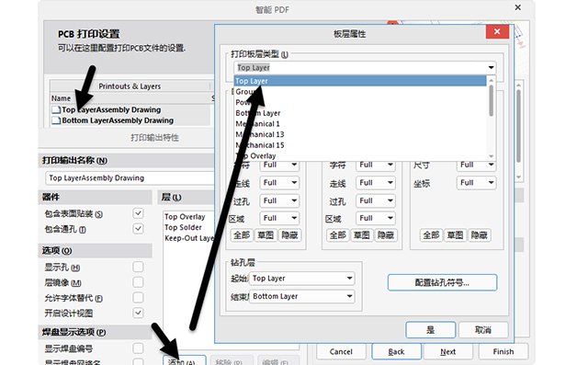Click 草图 button in middle group
Screen dimensions: 588x365
361,235
